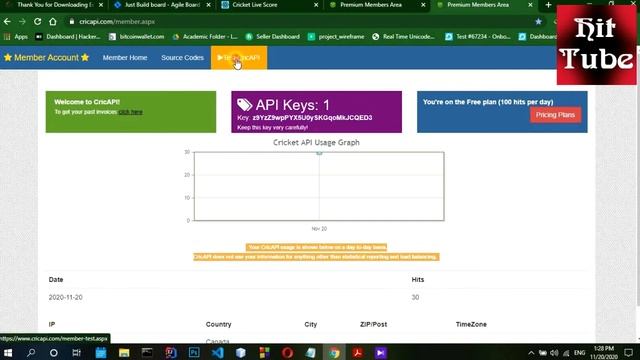Open the Dashboard | Hacker... bookmark

[x=68, y=37]
